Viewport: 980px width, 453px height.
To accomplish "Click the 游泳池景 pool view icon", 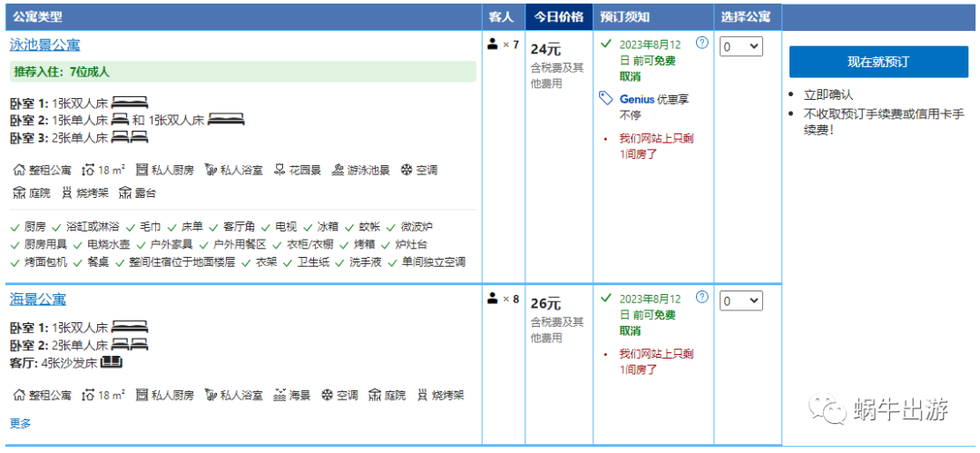I will coord(338,170).
